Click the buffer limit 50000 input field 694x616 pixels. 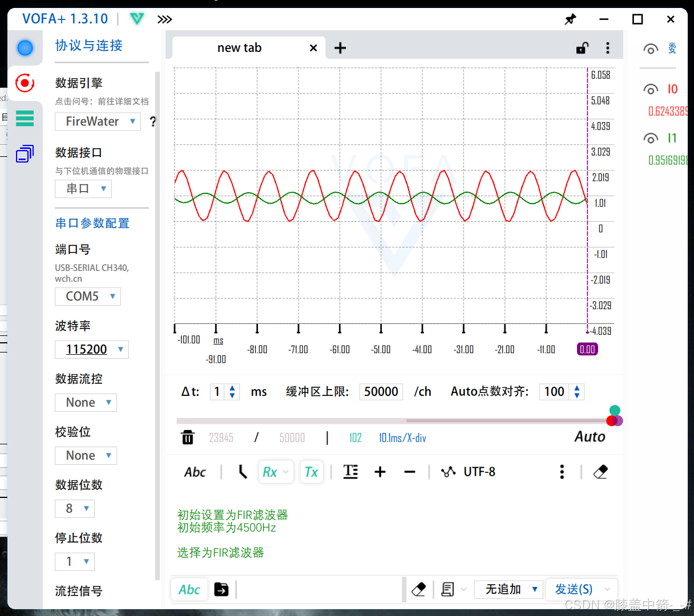[x=381, y=392]
